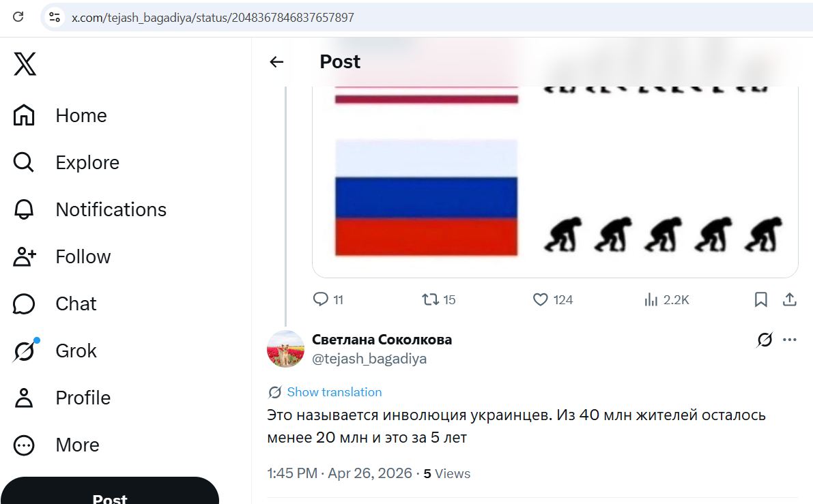Repost the post with 15 reposts
The image size is (813, 504).
tap(430, 299)
